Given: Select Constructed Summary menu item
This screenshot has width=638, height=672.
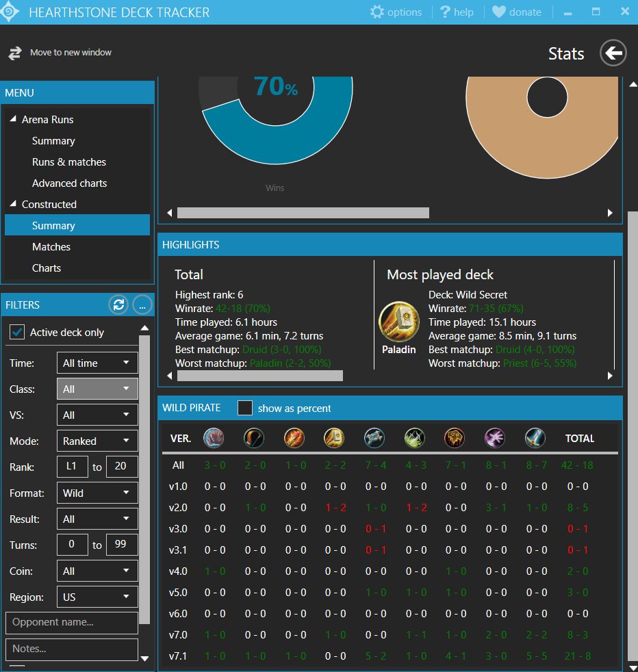Looking at the screenshot, I should (x=77, y=225).
